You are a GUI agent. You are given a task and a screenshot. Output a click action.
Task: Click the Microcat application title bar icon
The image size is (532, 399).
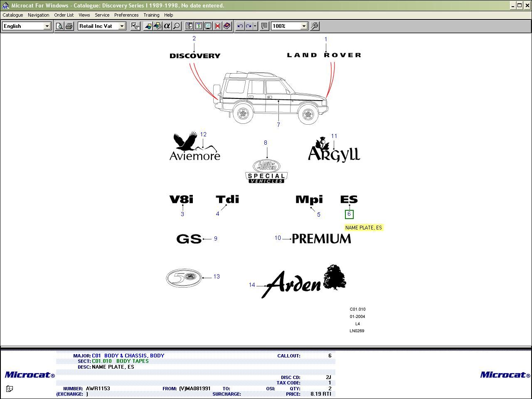(x=5, y=5)
